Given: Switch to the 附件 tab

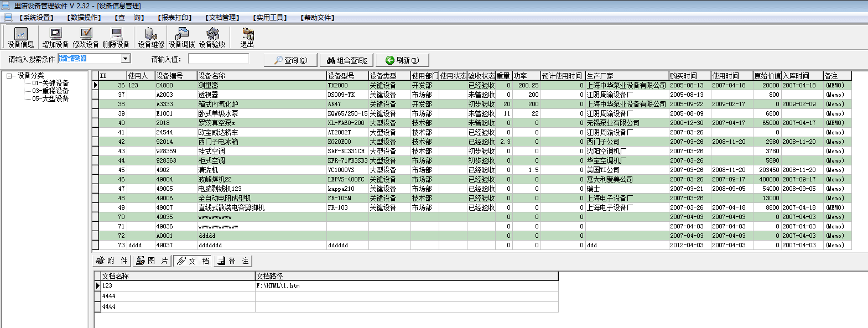Looking at the screenshot, I should point(112,261).
